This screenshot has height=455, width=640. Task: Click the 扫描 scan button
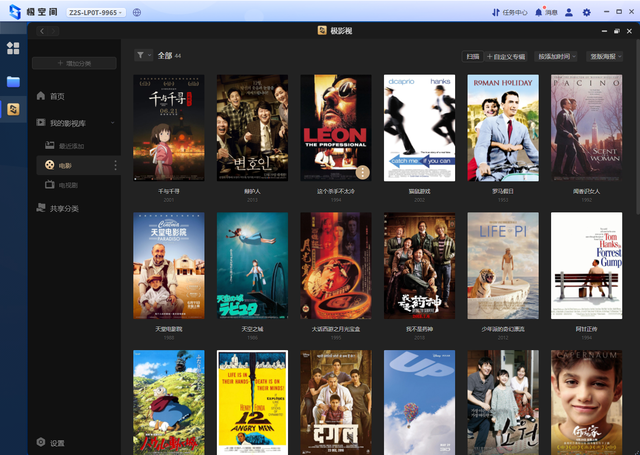(473, 56)
